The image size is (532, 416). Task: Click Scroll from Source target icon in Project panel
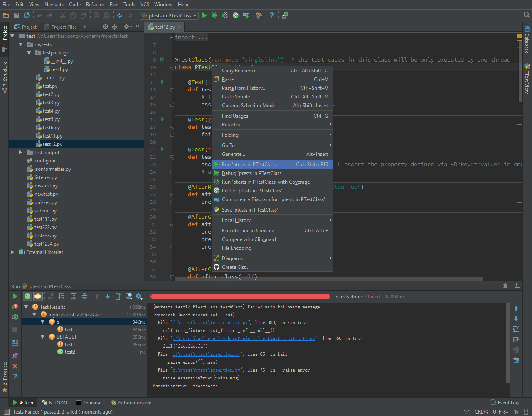[106, 27]
